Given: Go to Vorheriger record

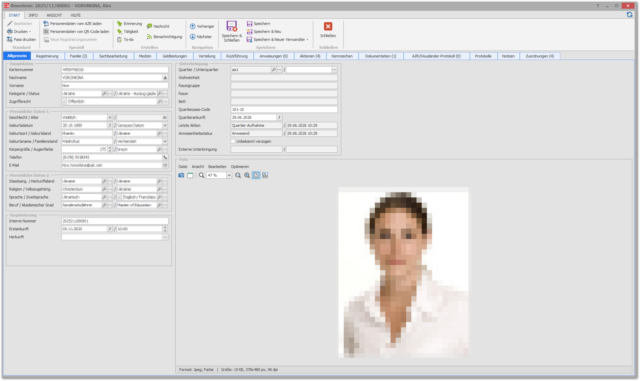Looking at the screenshot, I should tap(202, 26).
